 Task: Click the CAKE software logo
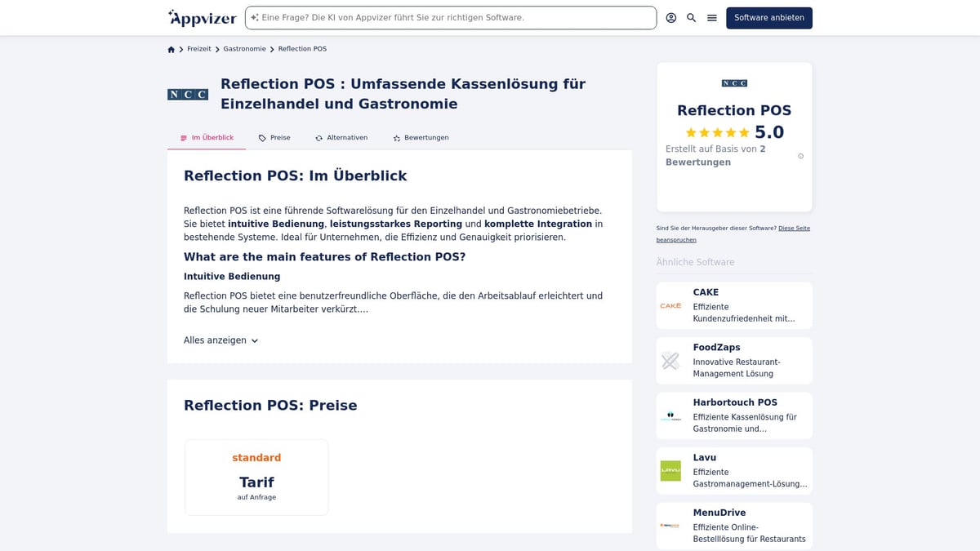coord(670,306)
